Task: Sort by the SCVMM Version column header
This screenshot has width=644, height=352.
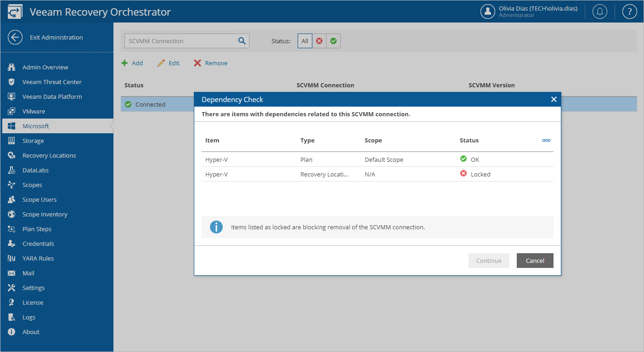Action: pyautogui.click(x=491, y=85)
